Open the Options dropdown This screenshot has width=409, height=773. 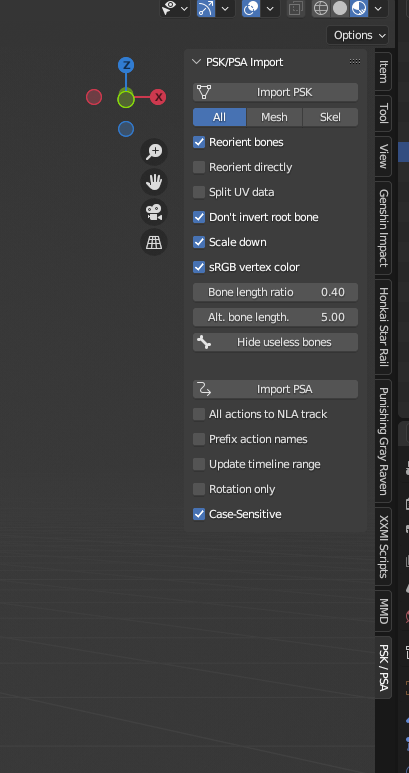[x=357, y=35]
